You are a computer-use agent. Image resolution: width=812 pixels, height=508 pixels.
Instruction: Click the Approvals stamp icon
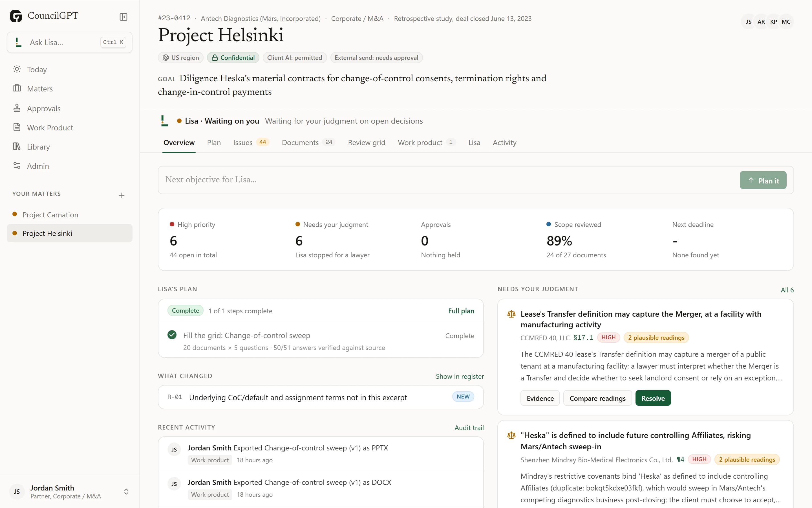(x=17, y=108)
